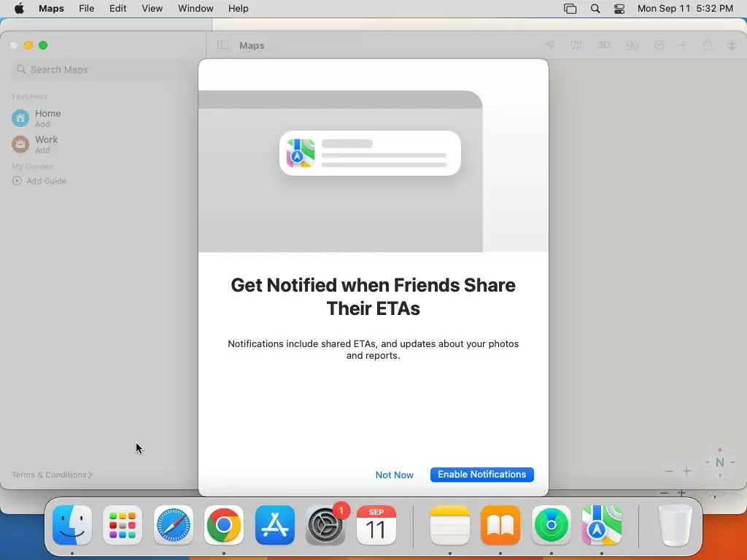This screenshot has height=560, width=747.
Task: Zoom in with map plus button
Action: click(x=686, y=471)
